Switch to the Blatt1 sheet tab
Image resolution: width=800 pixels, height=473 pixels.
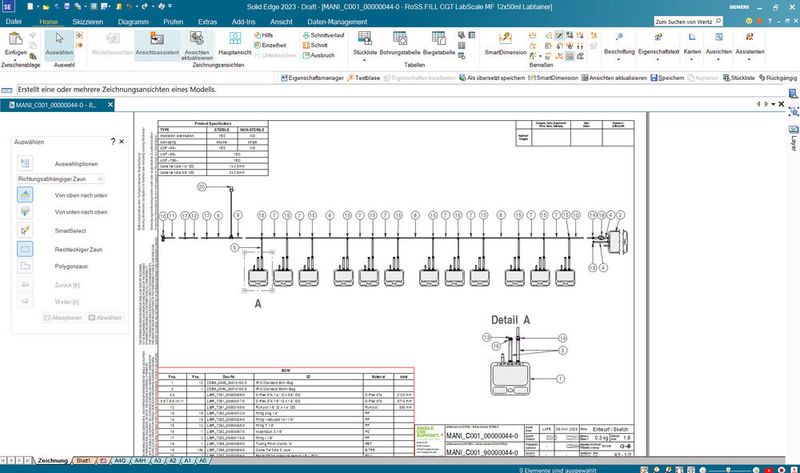83,460
